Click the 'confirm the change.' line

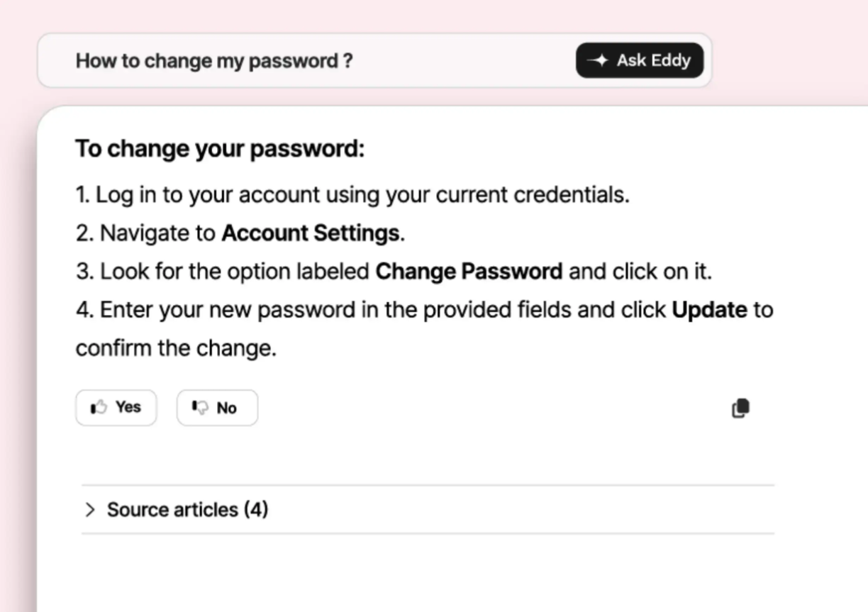pyautogui.click(x=176, y=348)
